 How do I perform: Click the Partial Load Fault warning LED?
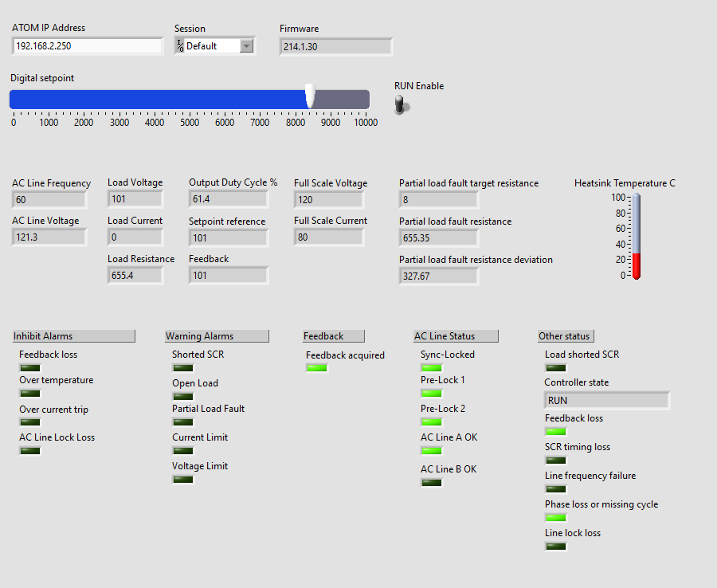[x=182, y=421]
